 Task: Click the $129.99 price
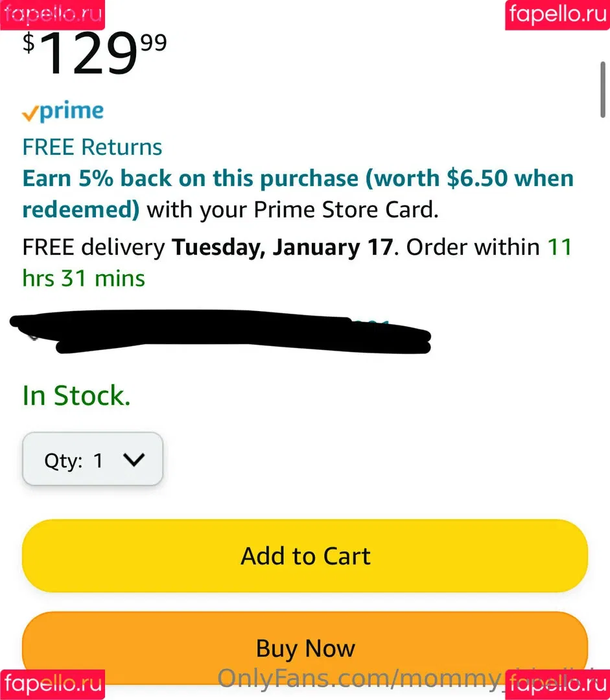click(x=95, y=54)
